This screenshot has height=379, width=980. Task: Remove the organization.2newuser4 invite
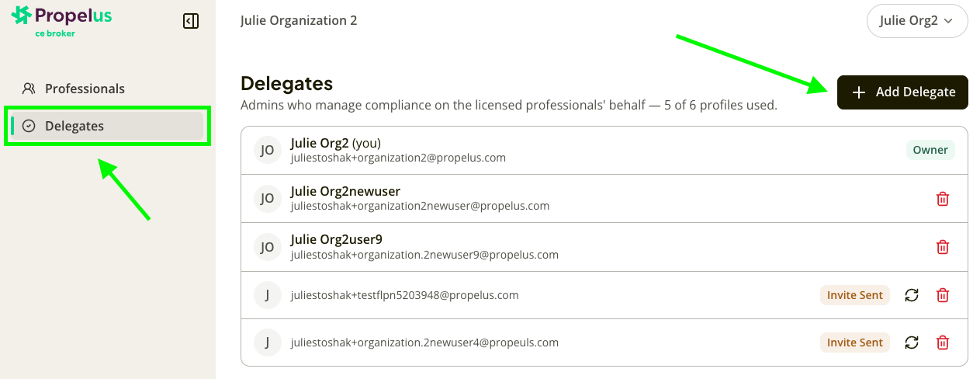[x=943, y=342]
